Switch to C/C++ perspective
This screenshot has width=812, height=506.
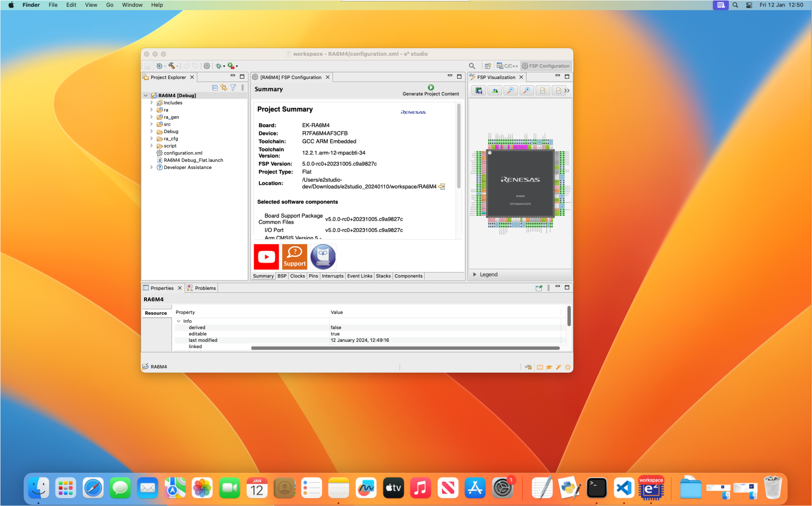pyautogui.click(x=507, y=66)
